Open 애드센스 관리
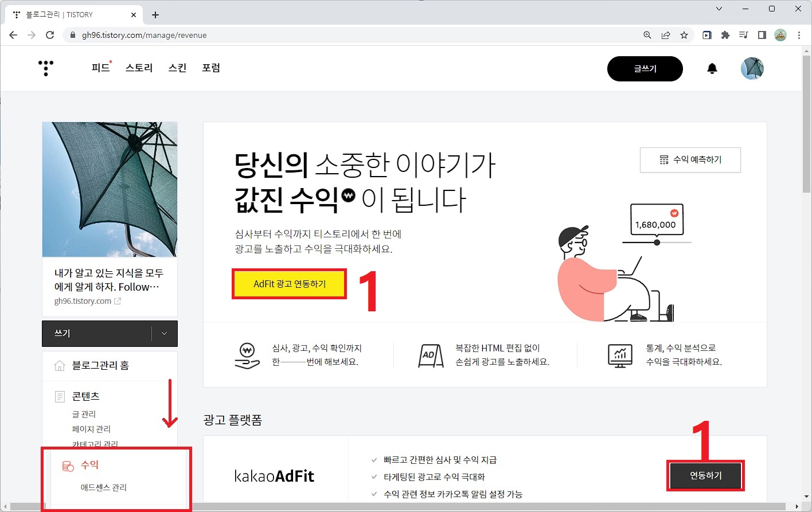 tap(104, 487)
